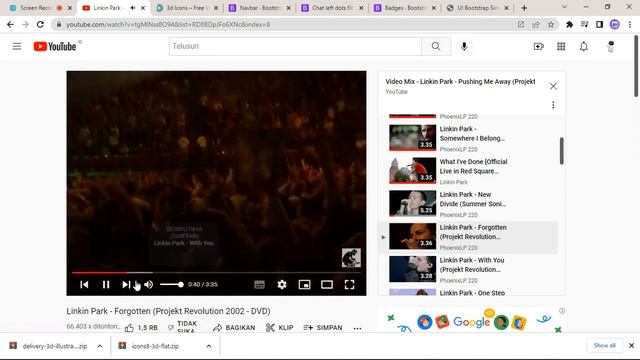This screenshot has width=640, height=360.
Task: Adjust the player volume slider
Action: point(171,284)
